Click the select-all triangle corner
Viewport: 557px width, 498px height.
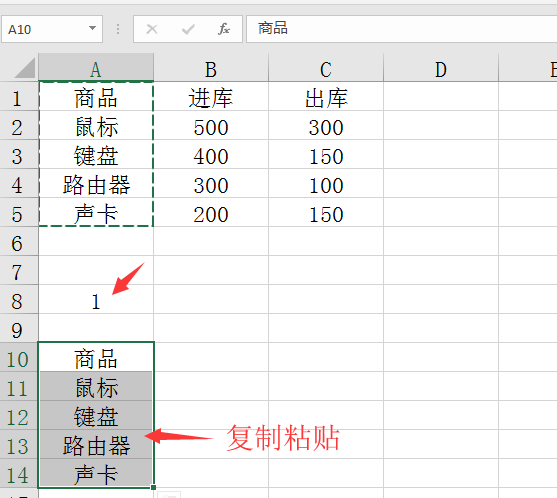(25, 68)
